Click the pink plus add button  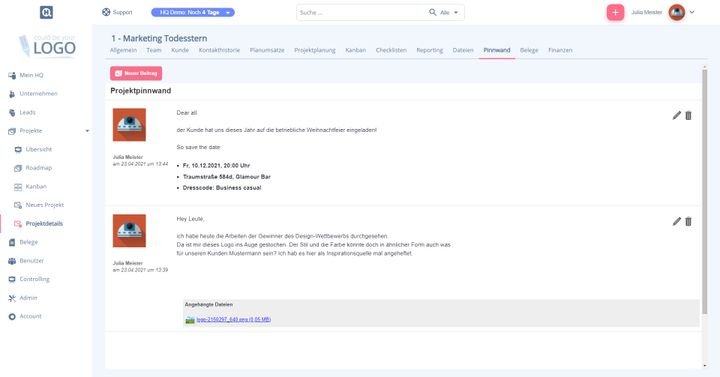point(615,12)
